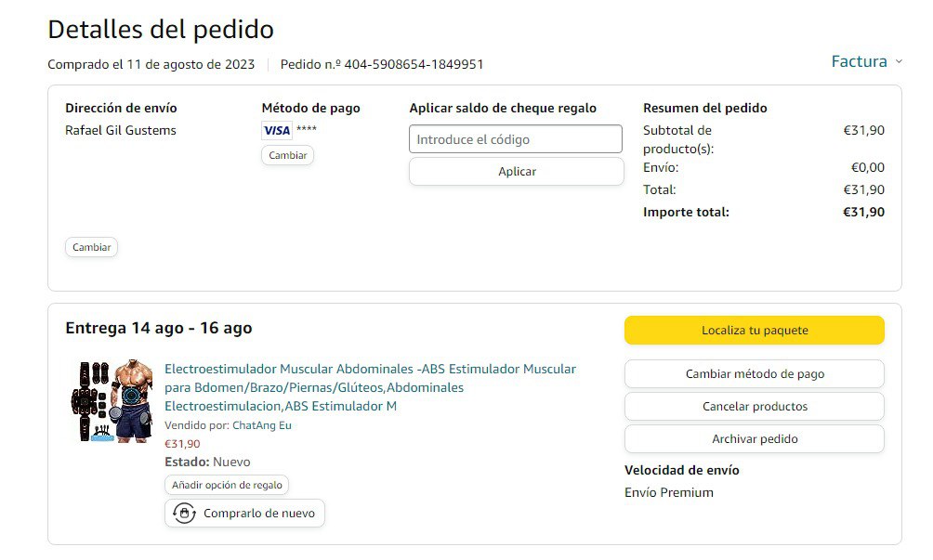The width and height of the screenshot is (933, 560).
Task: Click the Importe total amount €31,90
Action: 863,212
